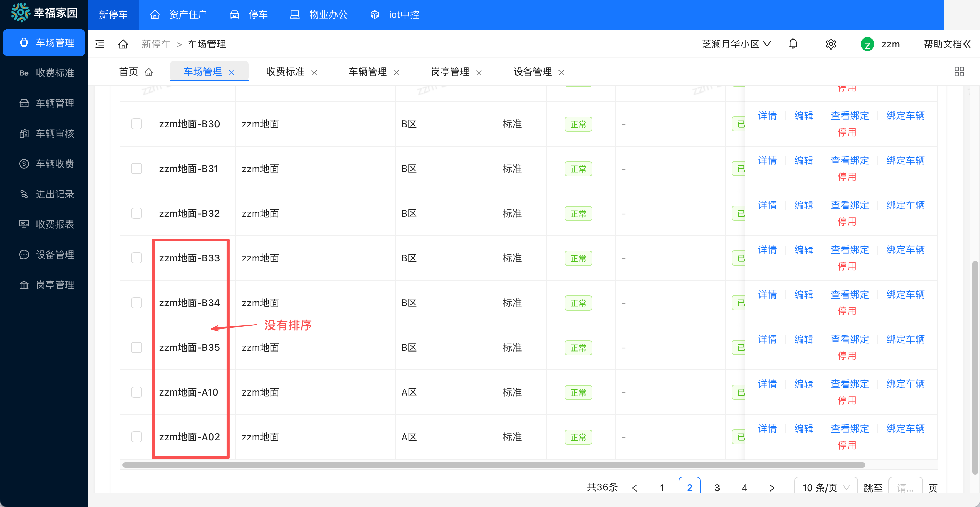Image resolution: width=980 pixels, height=507 pixels.
Task: Open 车辆审核 sidebar item
Action: point(44,133)
